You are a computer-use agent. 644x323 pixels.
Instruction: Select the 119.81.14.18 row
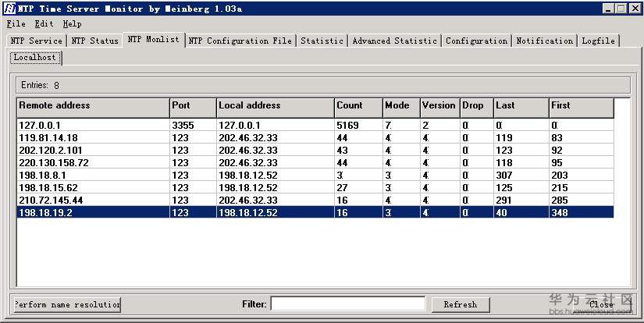tap(315, 138)
